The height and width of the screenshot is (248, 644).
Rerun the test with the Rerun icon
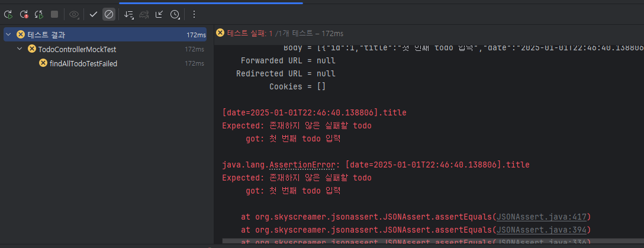8,15
